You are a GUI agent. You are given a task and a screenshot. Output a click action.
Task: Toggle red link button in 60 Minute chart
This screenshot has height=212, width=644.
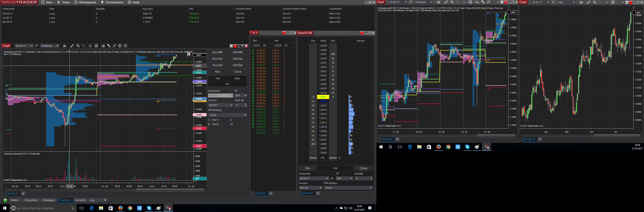[x=505, y=2]
